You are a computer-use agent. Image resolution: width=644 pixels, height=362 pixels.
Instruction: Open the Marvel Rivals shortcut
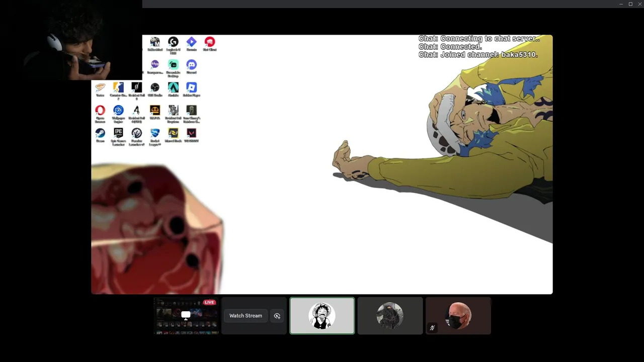pyautogui.click(x=173, y=135)
